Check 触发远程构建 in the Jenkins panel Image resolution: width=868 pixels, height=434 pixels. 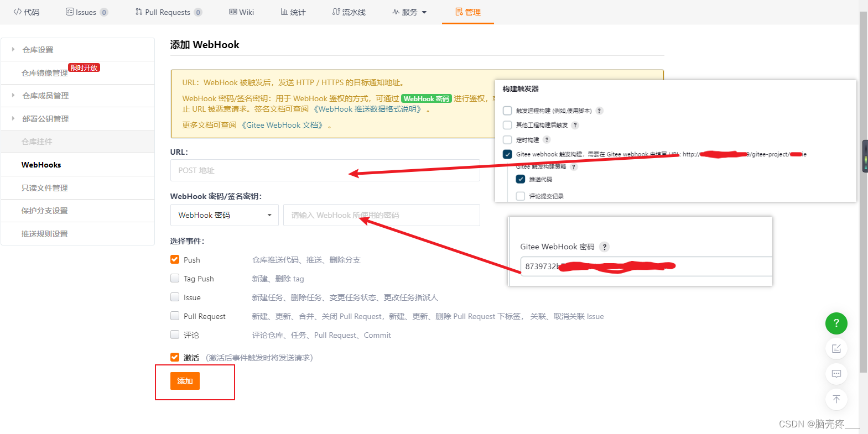[x=507, y=111]
